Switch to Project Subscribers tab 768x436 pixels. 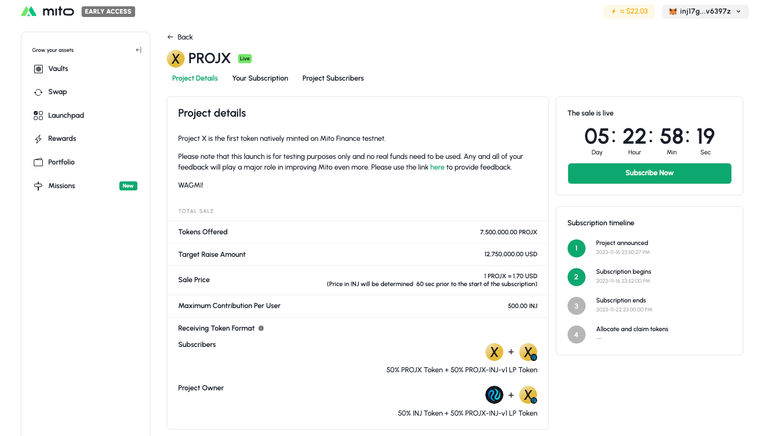(x=333, y=78)
